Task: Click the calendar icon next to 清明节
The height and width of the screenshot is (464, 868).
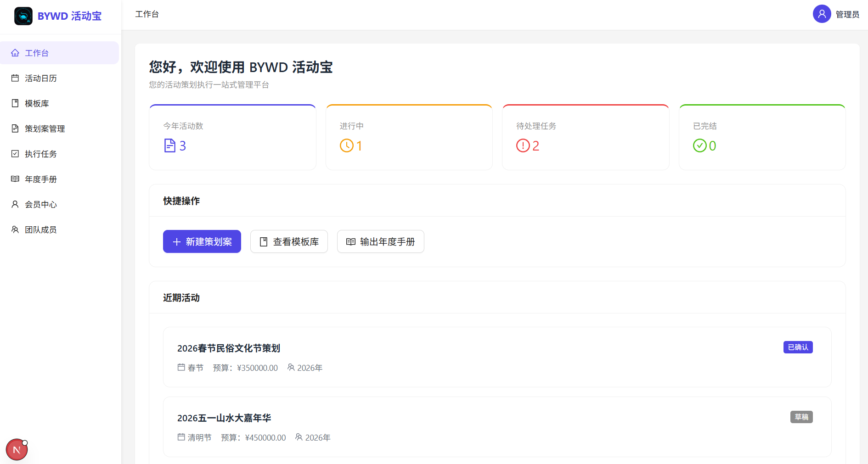Action: tap(181, 437)
